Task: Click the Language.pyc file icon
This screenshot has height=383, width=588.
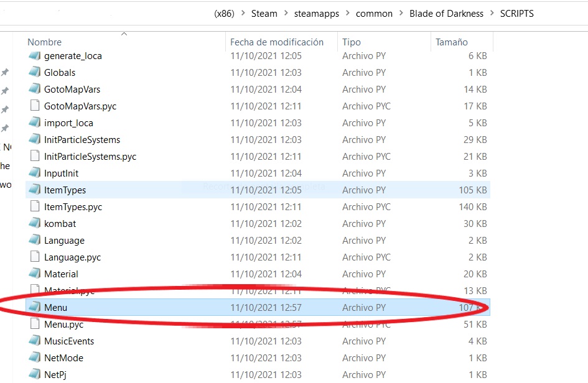Action: [34, 257]
